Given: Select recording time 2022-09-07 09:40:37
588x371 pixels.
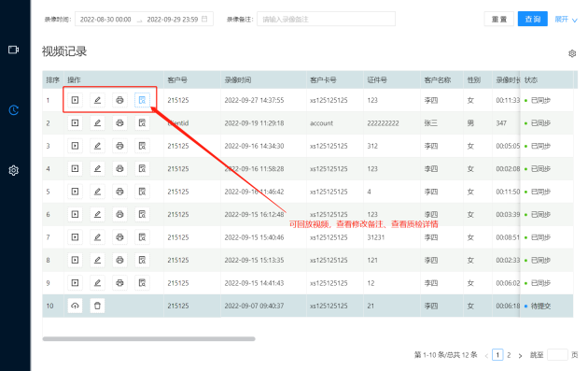Looking at the screenshot, I should [x=254, y=306].
